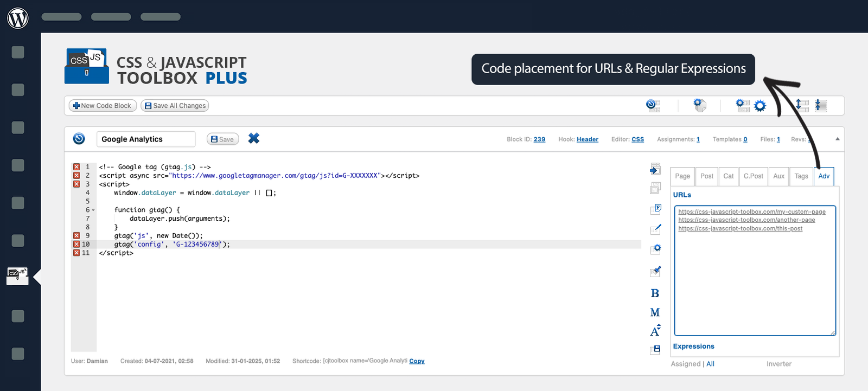This screenshot has height=391, width=868.
Task: Collapse the Google Analytics block triangle
Action: (838, 139)
